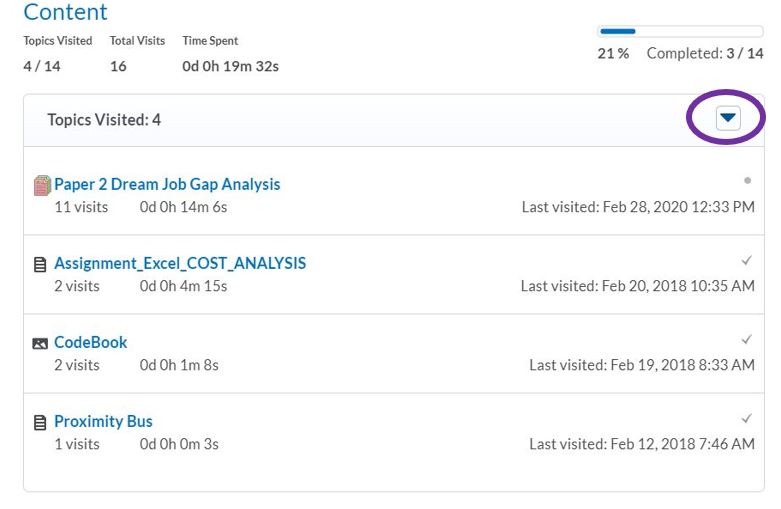Viewport: 781px width, 509px height.
Task: Click the Topics Visited: 4 header
Action: click(104, 120)
